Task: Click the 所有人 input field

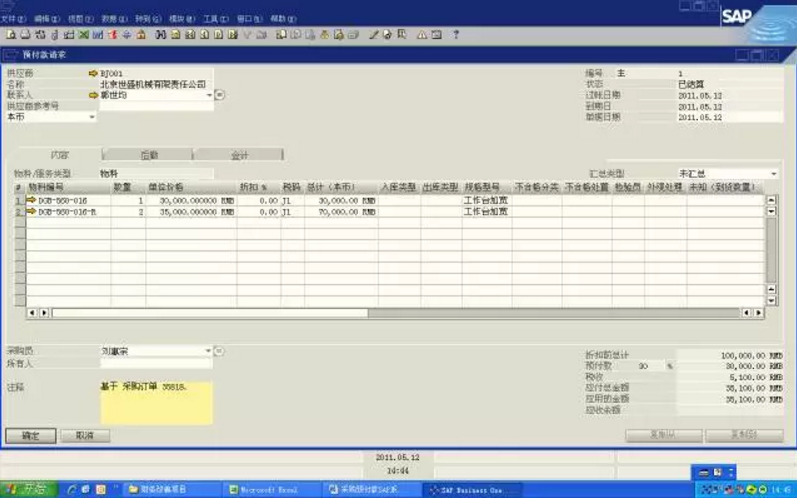Action: point(156,363)
